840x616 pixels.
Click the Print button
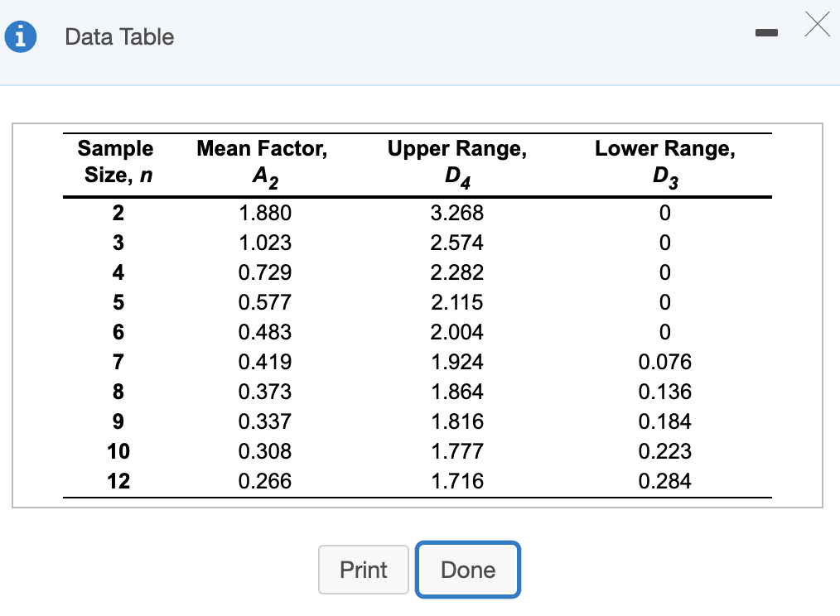point(363,570)
